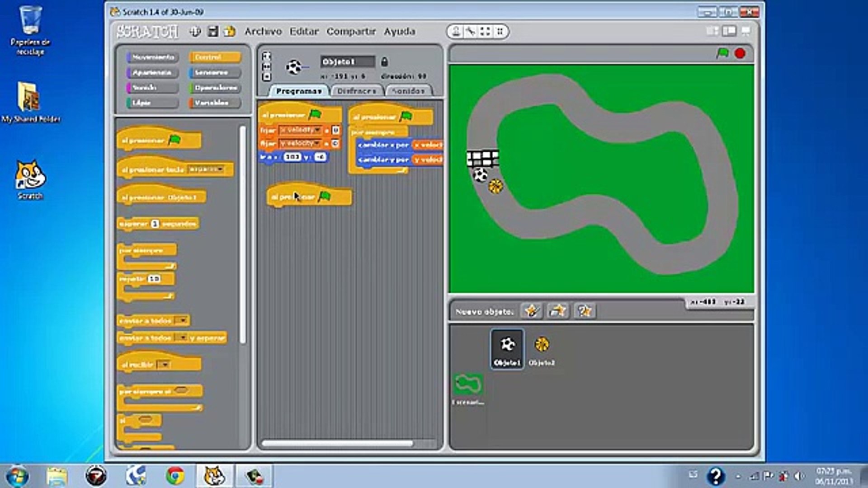Click the share project icon beside the floppy disk

(230, 31)
